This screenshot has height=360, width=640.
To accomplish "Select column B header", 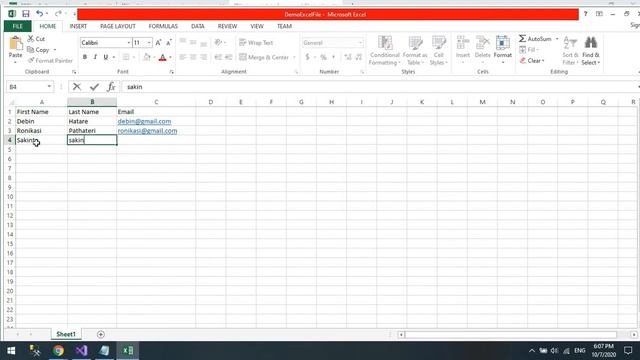I will click(92, 102).
